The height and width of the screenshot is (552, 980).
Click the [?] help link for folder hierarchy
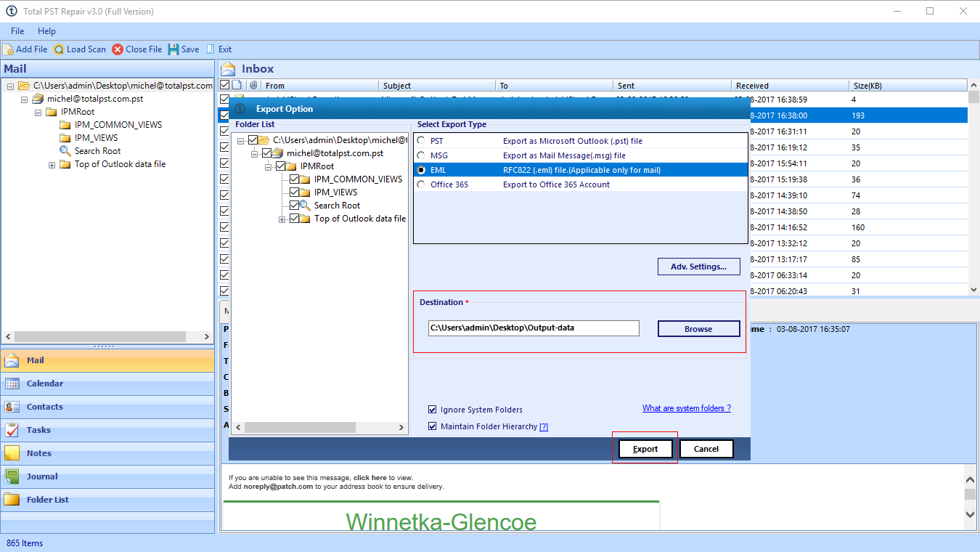tap(544, 427)
